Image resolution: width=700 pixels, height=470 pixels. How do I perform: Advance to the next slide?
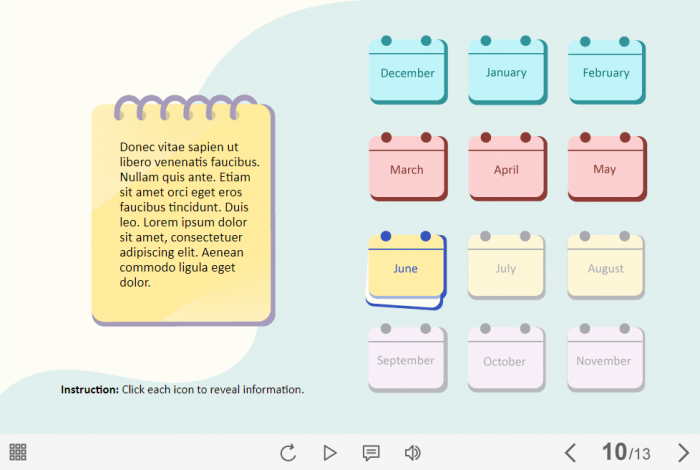pos(683,453)
